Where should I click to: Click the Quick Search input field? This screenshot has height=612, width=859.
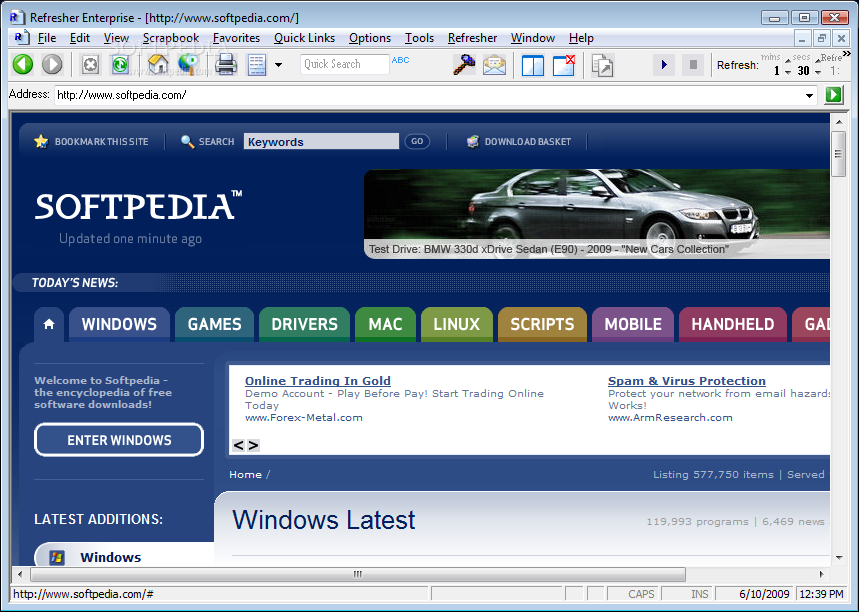(345, 64)
